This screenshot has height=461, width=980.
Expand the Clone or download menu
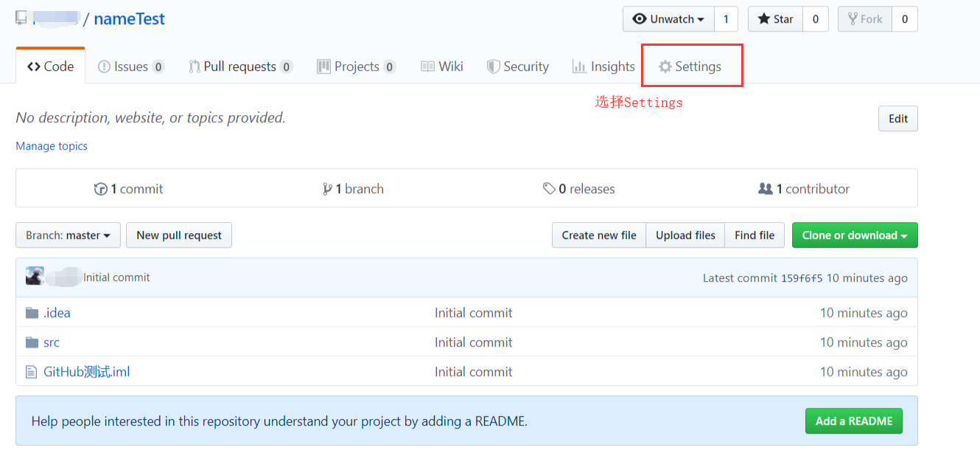coord(855,235)
